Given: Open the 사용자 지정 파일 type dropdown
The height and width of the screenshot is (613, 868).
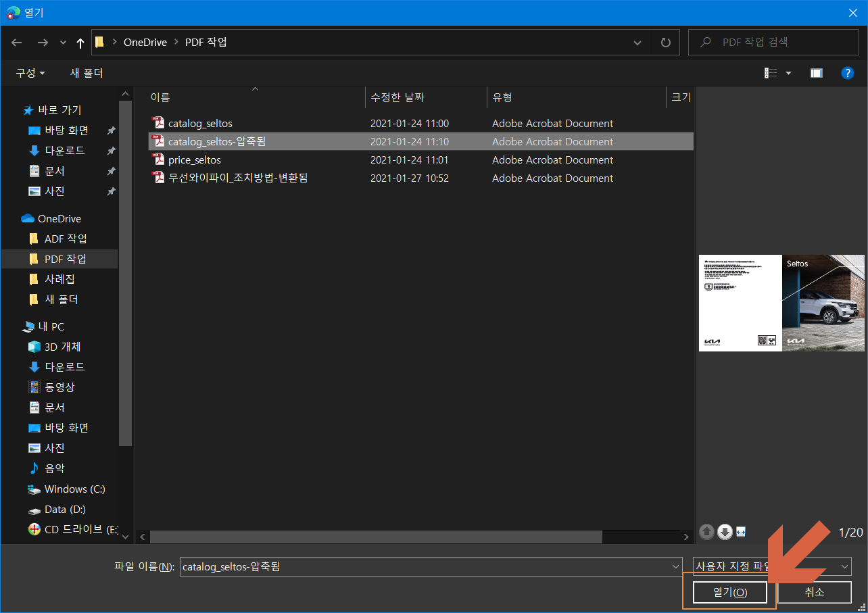Looking at the screenshot, I should pos(772,566).
